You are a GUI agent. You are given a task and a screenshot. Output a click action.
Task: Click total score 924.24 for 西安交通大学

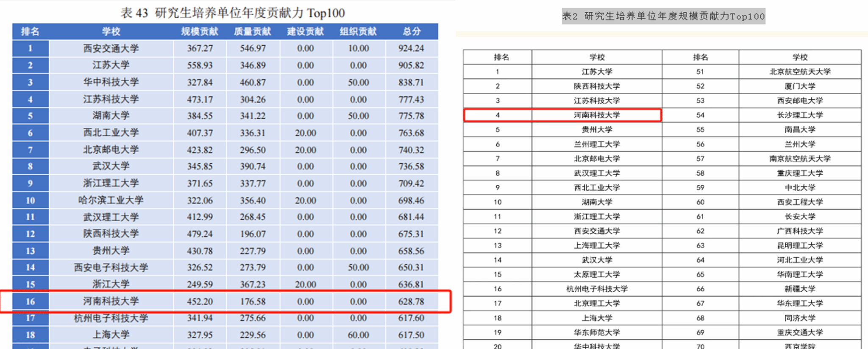411,48
